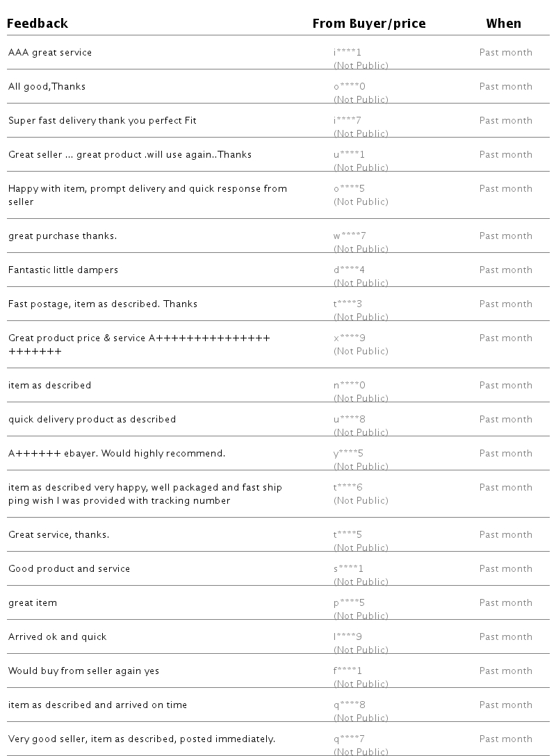Click buyer u****1 name
Screen dimensions: 556x756
(x=349, y=155)
